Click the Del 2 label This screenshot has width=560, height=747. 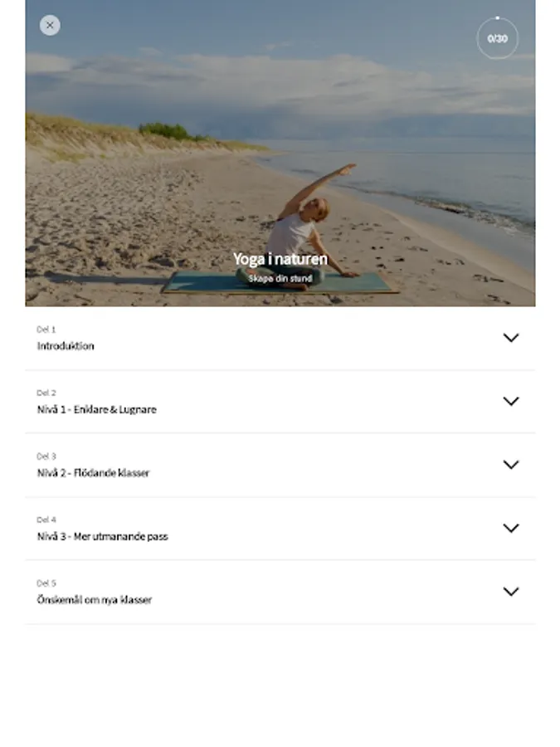[46, 393]
